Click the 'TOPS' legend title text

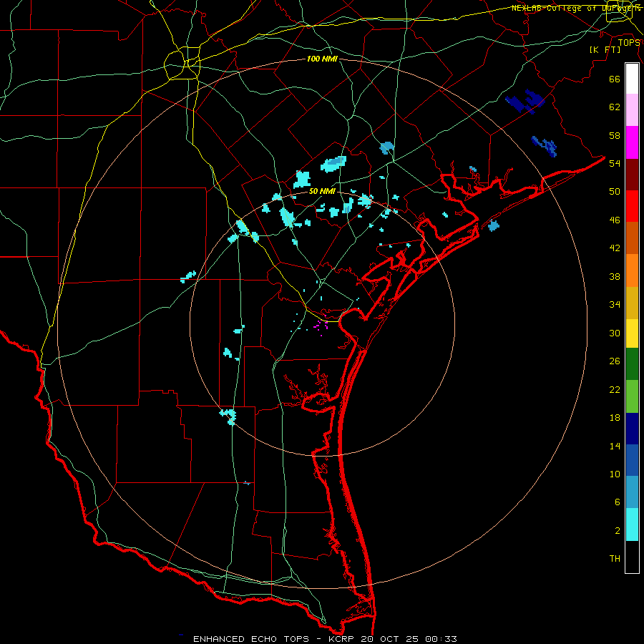coord(629,43)
